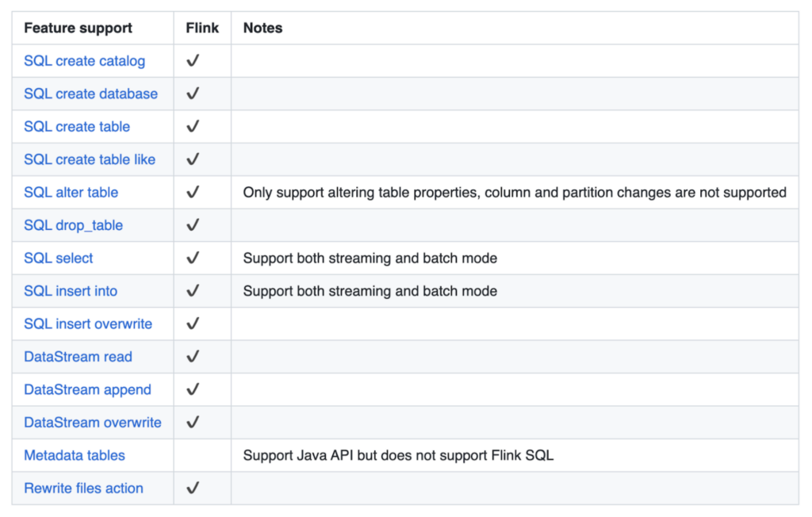Open the DataStream append link
Viewport: 812px width, 517px height.
(87, 390)
